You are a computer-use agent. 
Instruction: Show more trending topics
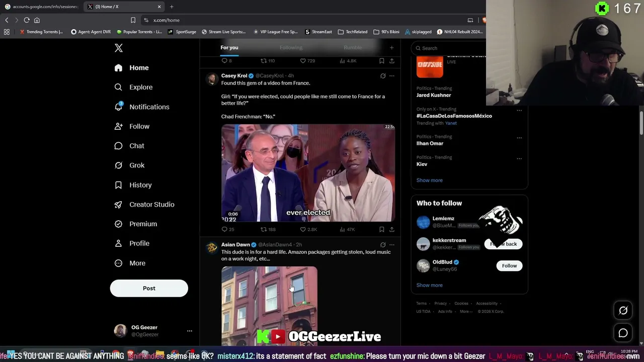430,180
